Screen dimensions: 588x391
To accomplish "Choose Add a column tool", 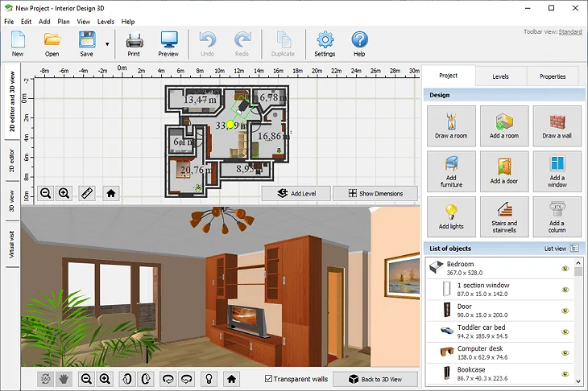I will click(x=557, y=217).
